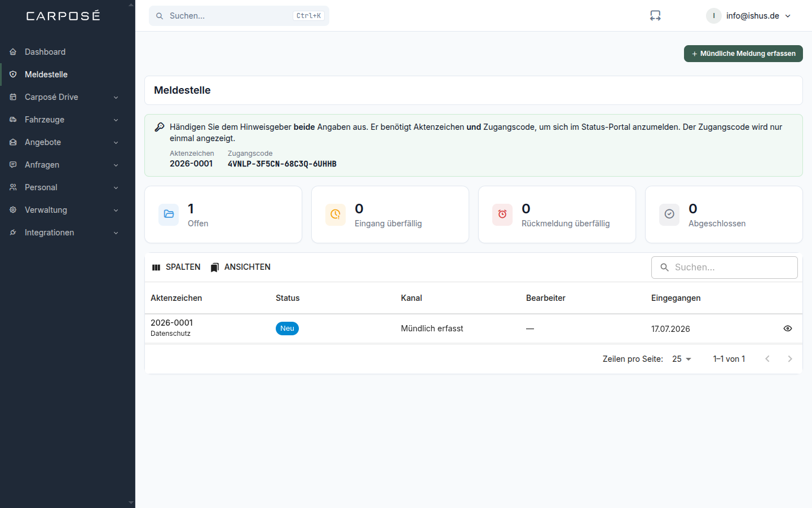Screen dimensions: 812x508
Task: Go to Dashboard in sidebar
Action: (x=68, y=52)
